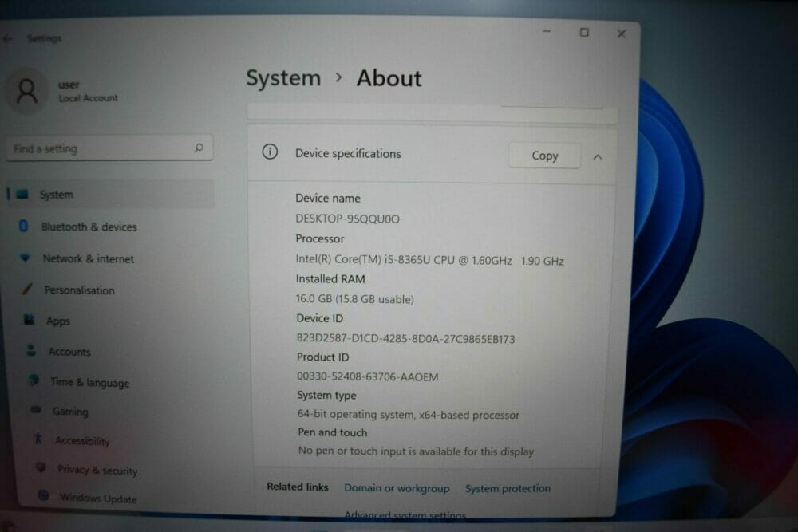This screenshot has height=532, width=798.
Task: Click the Related links label
Action: coord(298,487)
